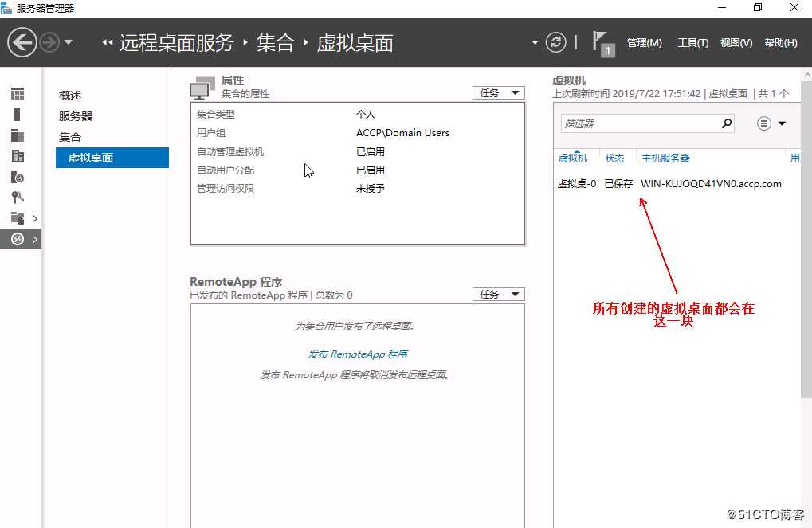Click the Server Manager title bar icon

[6, 7]
